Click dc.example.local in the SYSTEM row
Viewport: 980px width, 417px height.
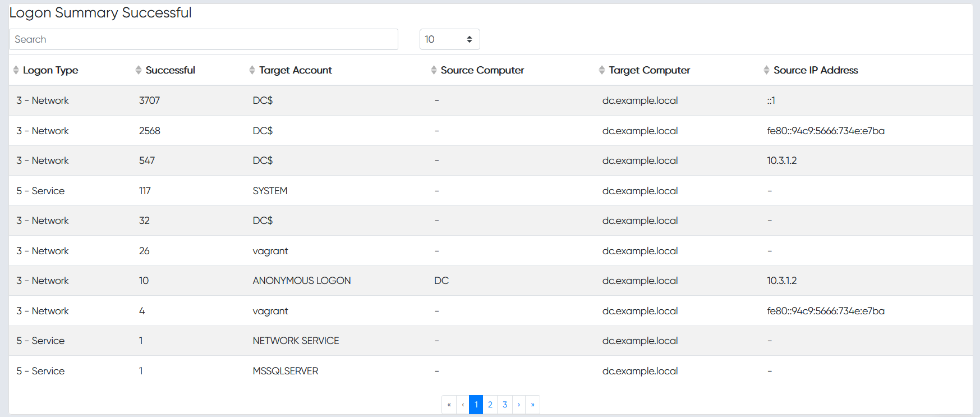pos(640,191)
